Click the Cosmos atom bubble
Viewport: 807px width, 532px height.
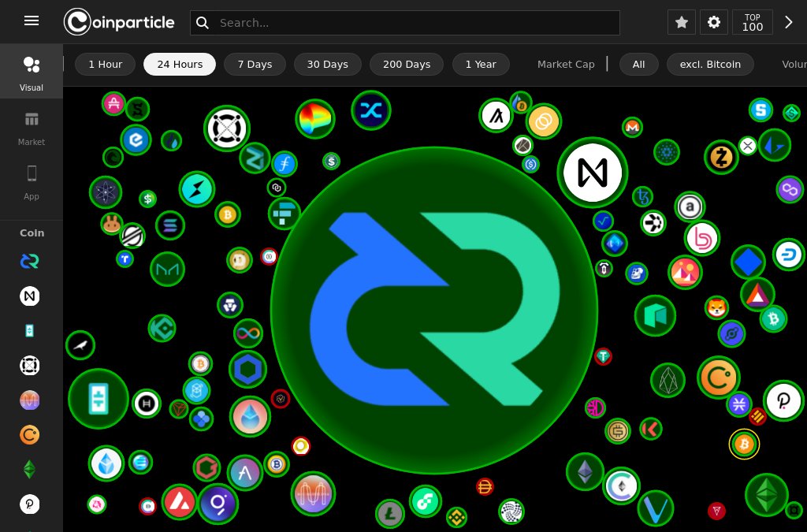[x=106, y=192]
